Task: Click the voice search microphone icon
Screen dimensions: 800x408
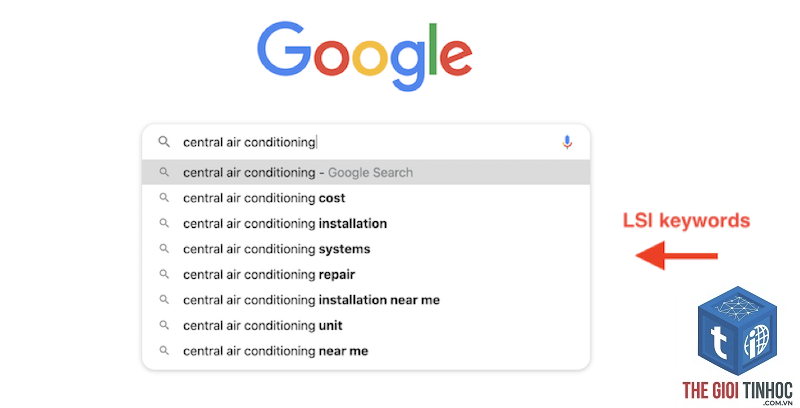Action: coord(567,142)
